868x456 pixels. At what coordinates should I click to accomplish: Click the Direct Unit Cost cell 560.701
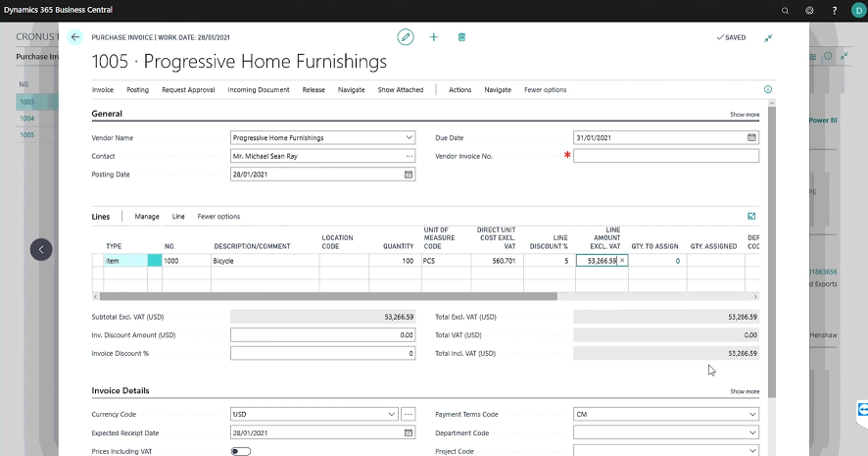click(498, 261)
